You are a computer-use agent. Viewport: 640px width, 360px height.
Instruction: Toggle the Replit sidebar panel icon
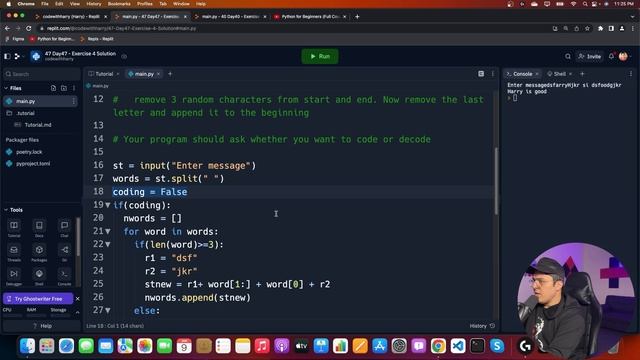[7, 56]
